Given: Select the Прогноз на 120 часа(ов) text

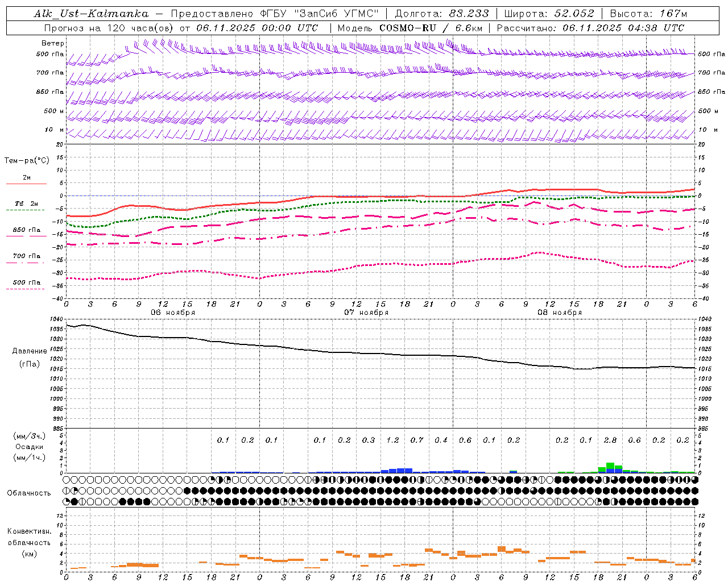Looking at the screenshot, I should [x=109, y=28].
